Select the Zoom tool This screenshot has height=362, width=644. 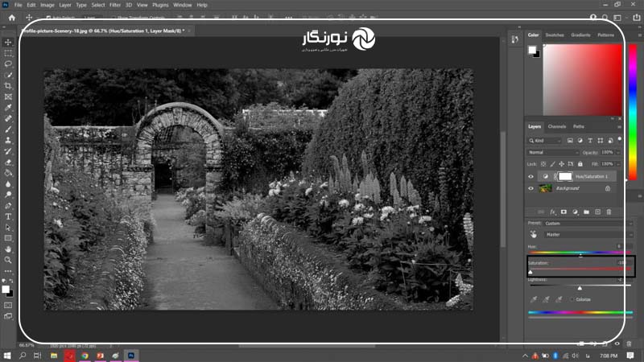(x=8, y=260)
